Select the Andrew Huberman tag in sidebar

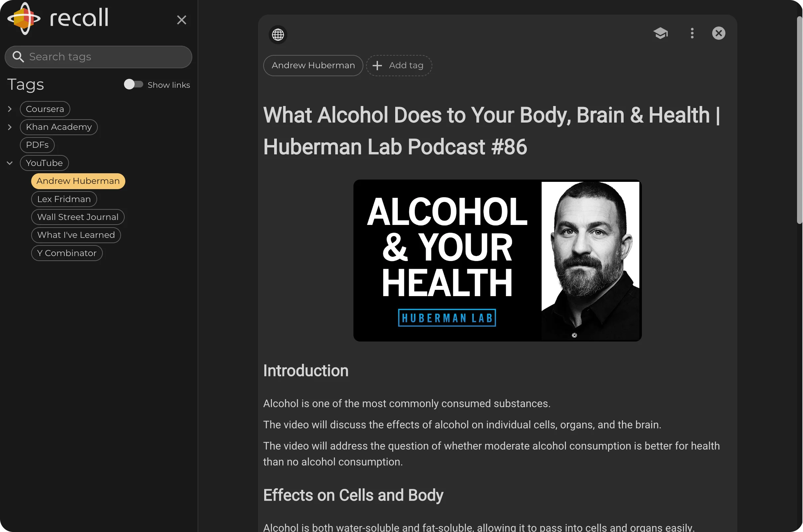[78, 181]
